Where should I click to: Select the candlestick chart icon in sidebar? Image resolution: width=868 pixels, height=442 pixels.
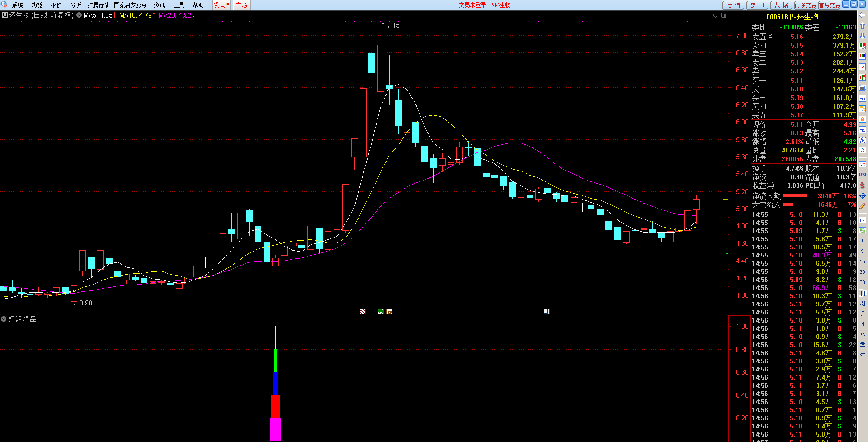tap(862, 77)
